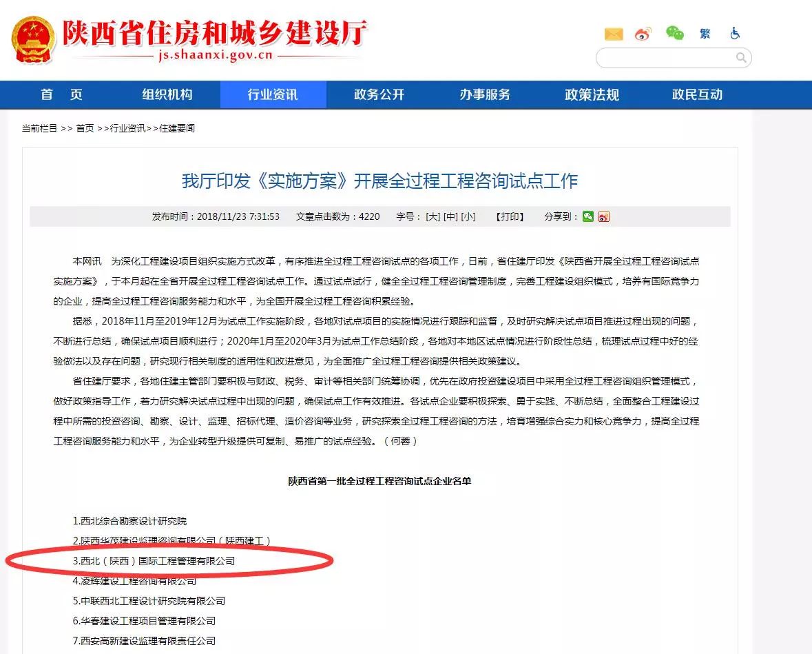Focus the header search input box
812x654 pixels.
665,58
